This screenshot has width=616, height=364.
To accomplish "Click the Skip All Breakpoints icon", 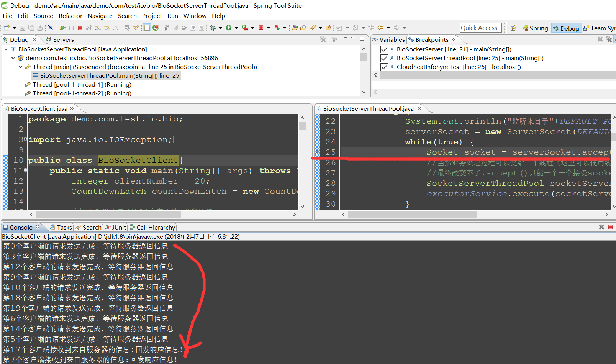I will coord(51,28).
